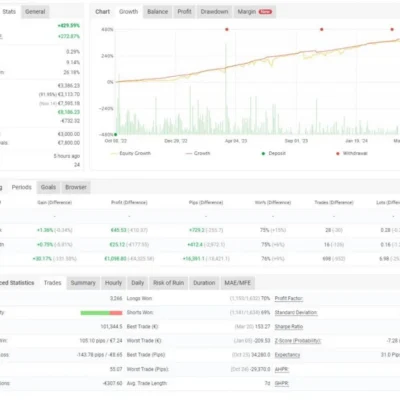Click the +0.75% gain cell
Image resolution: width=400 pixels, height=400 pixels.
click(45, 244)
